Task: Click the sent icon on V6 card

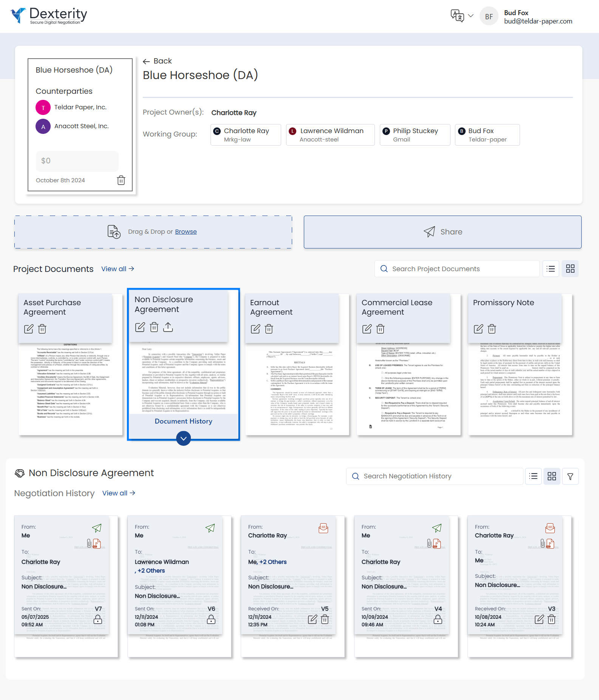Action: pyautogui.click(x=210, y=528)
